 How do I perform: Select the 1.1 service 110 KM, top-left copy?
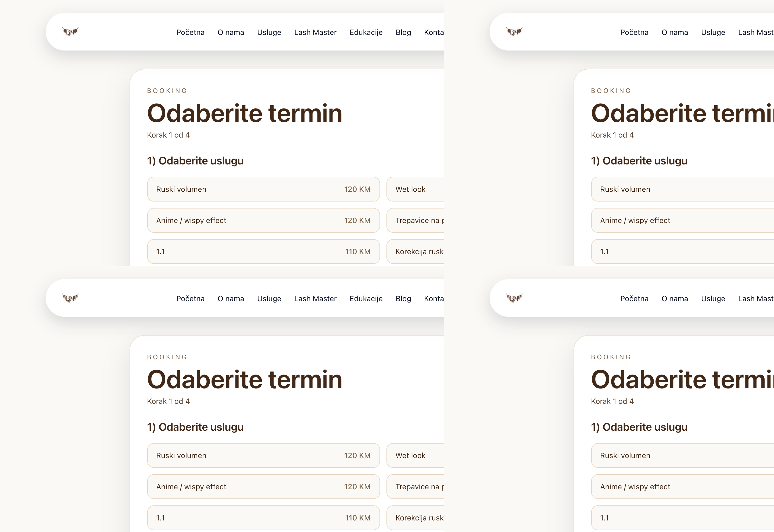pyautogui.click(x=263, y=252)
